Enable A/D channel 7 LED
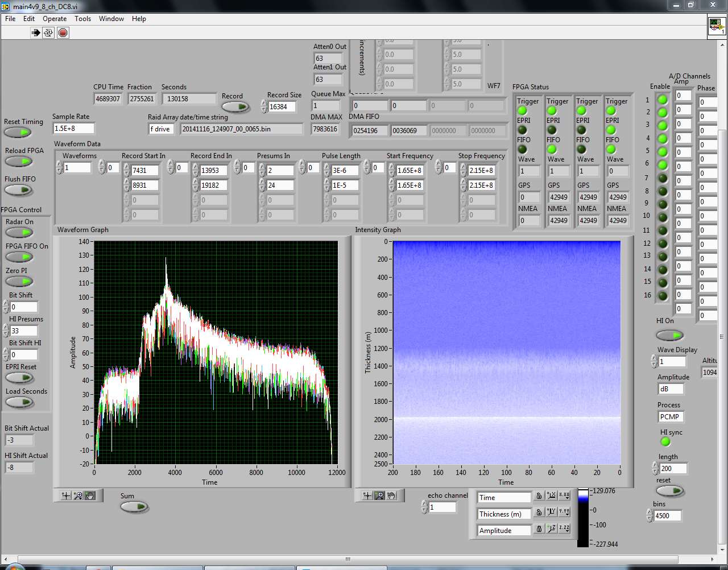The width and height of the screenshot is (728, 570). 663,178
